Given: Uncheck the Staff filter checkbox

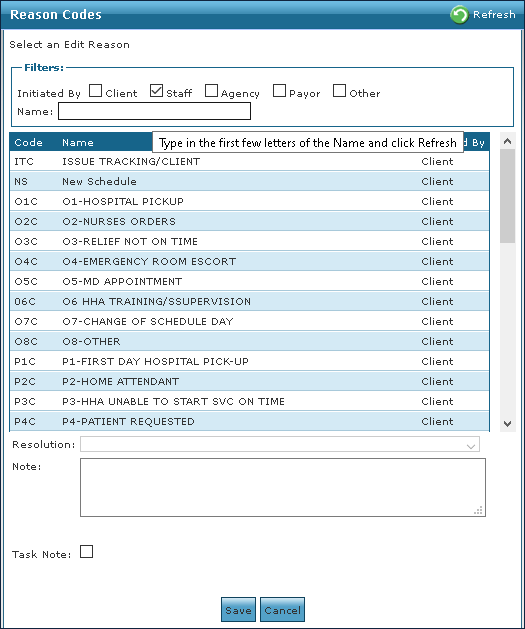Looking at the screenshot, I should [156, 91].
